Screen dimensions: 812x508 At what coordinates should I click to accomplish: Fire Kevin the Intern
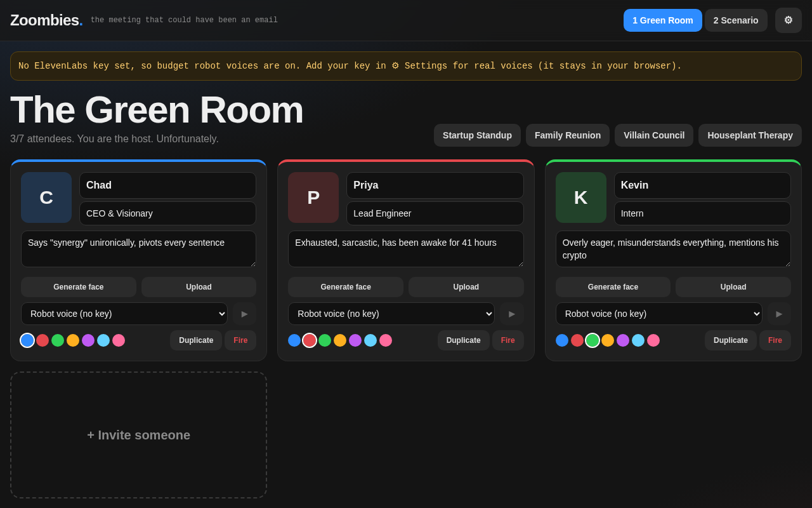(775, 340)
